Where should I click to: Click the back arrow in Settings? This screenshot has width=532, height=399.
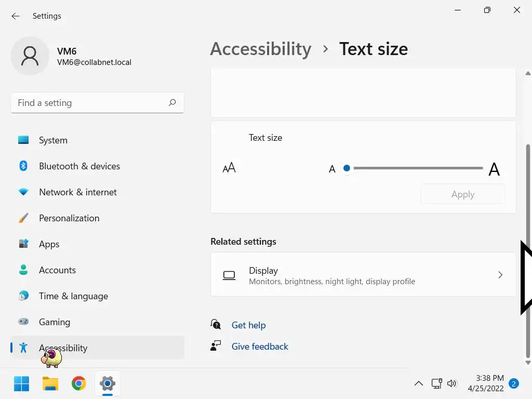click(16, 16)
